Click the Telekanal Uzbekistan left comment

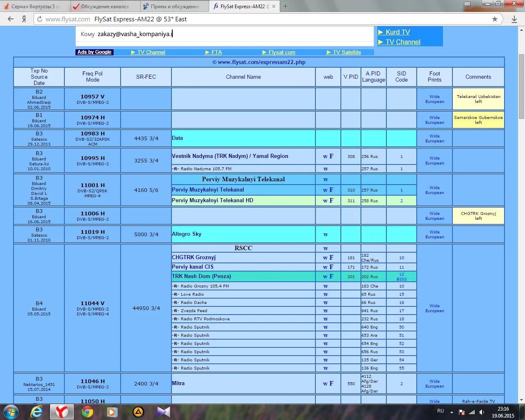[x=478, y=99]
